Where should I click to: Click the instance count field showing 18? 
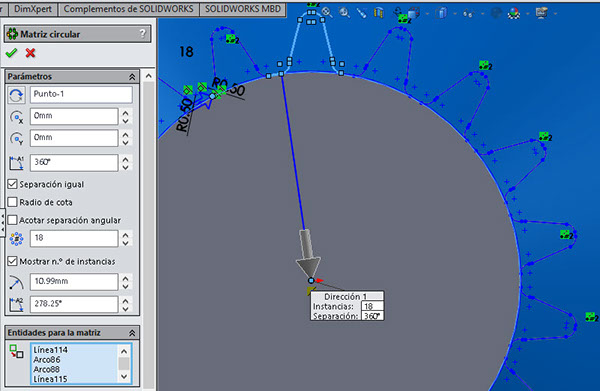tap(74, 238)
